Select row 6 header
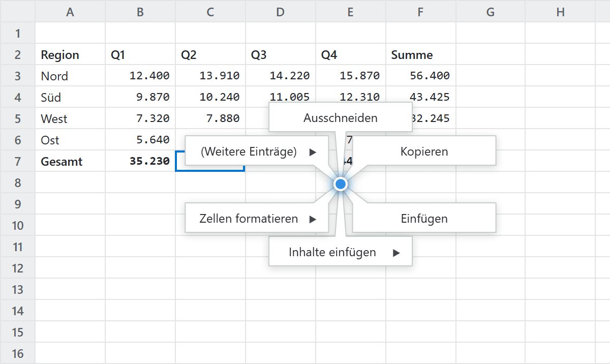This screenshot has width=610, height=364. [x=18, y=140]
